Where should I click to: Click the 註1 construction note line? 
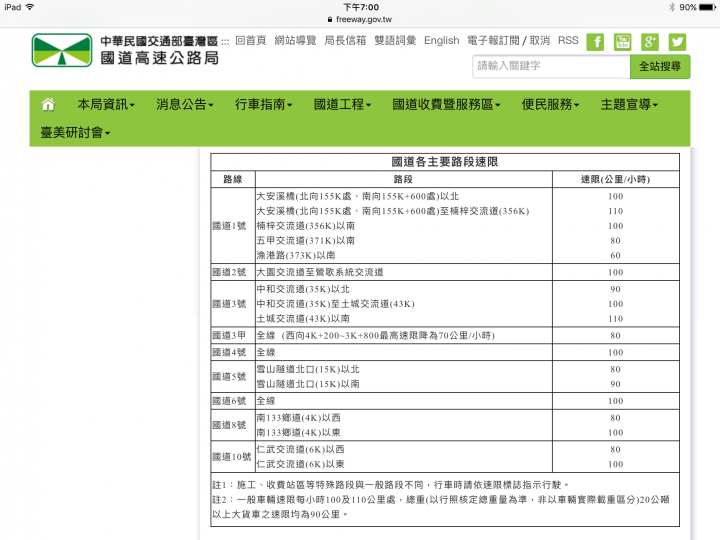click(x=391, y=485)
